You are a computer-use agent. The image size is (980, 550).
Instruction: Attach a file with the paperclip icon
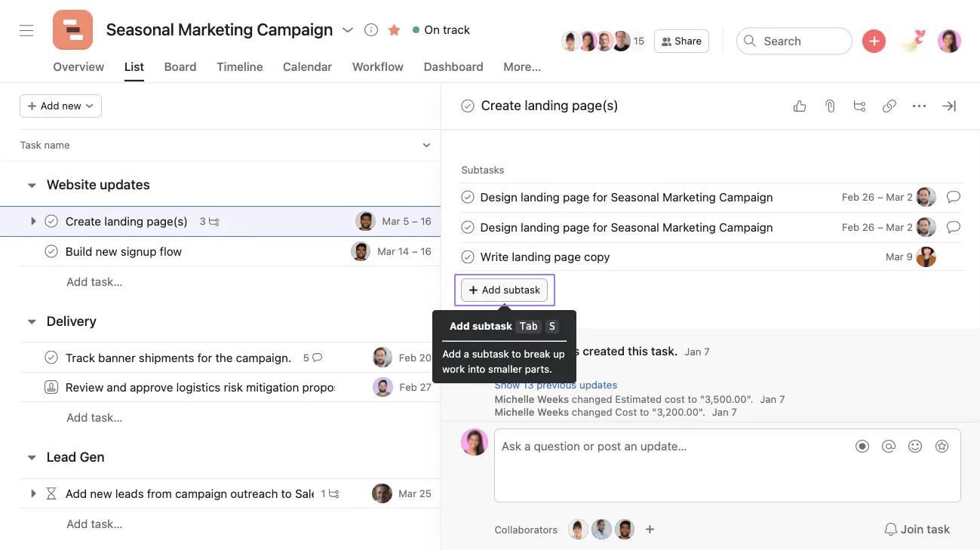pyautogui.click(x=830, y=106)
